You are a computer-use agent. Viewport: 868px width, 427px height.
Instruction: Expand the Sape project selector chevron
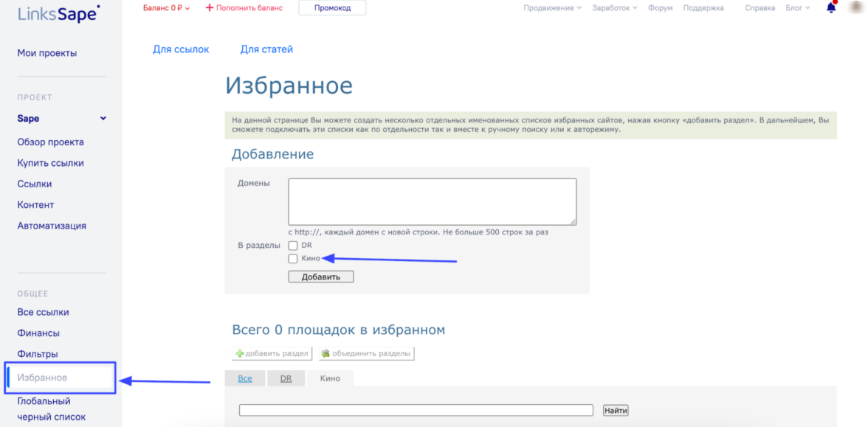103,118
